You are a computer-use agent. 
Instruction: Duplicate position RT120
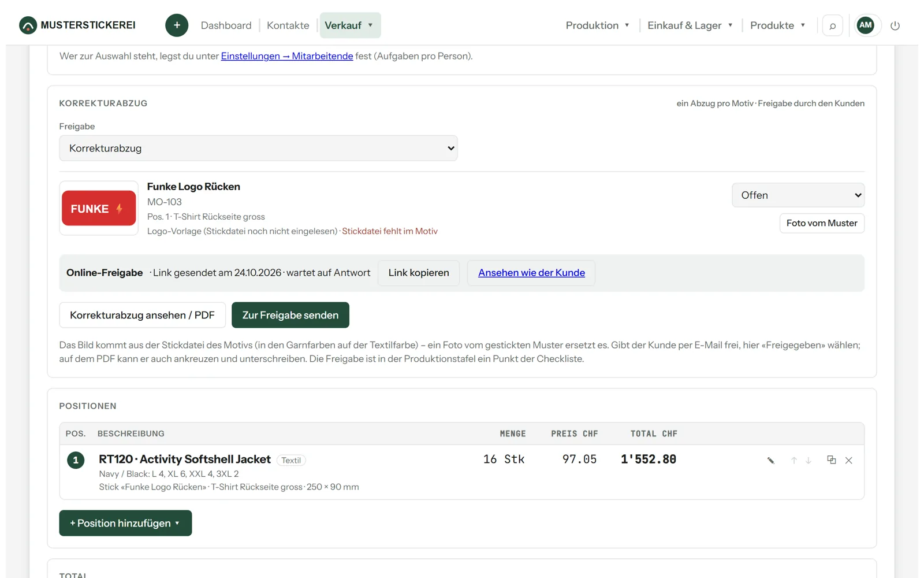[832, 460]
